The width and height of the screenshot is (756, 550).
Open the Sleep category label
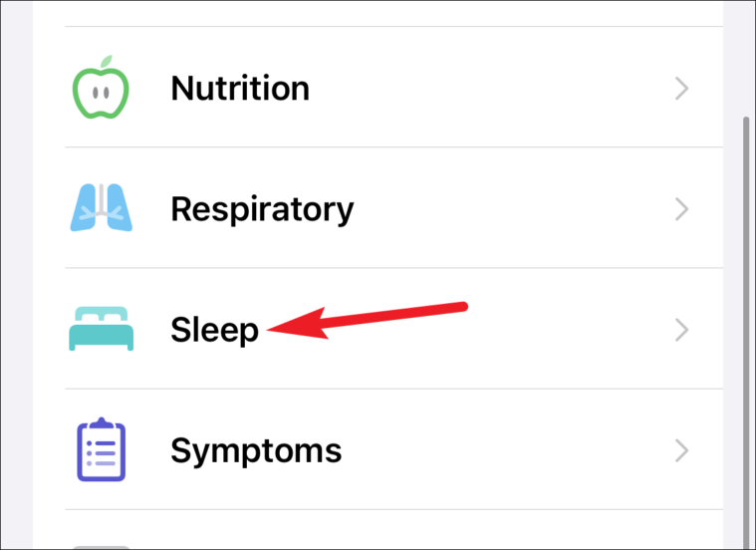pos(214,331)
